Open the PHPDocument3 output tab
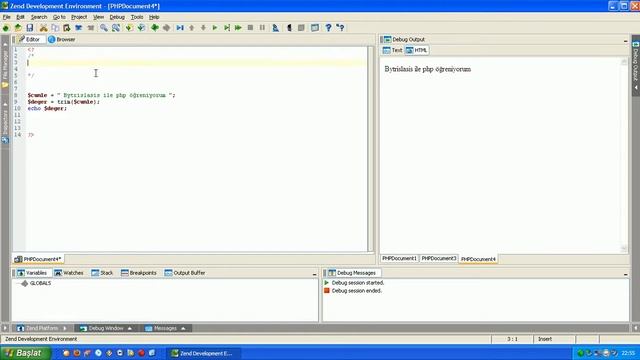 coord(439,258)
